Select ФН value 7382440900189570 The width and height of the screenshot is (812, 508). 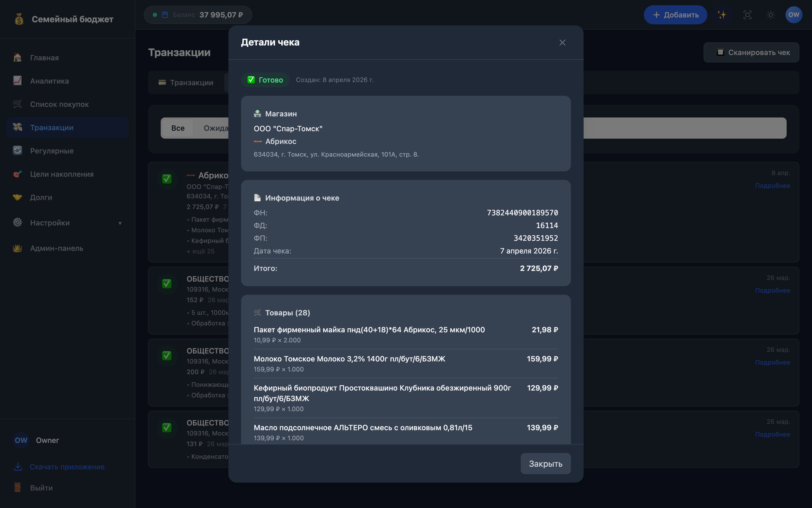coord(522,213)
